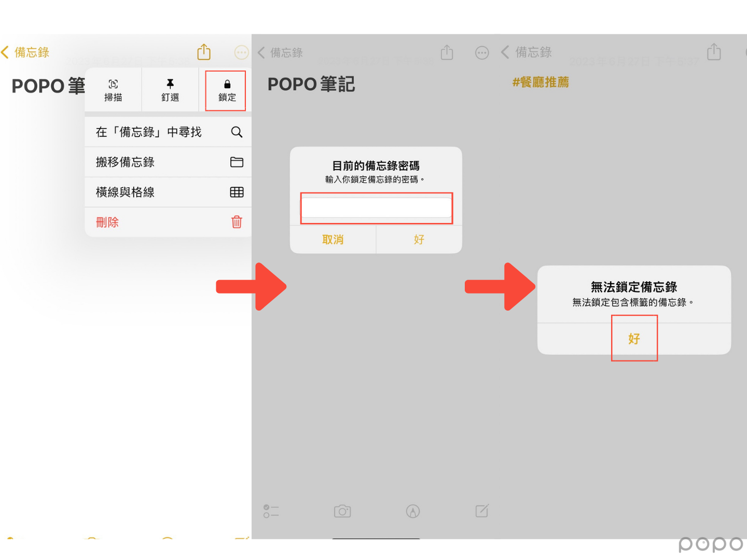The height and width of the screenshot is (560, 747).
Task: Select the pin (釘選) icon
Action: 170,89
